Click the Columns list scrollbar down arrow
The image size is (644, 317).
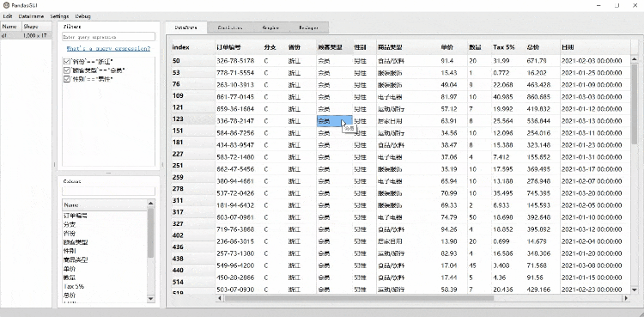point(151,299)
